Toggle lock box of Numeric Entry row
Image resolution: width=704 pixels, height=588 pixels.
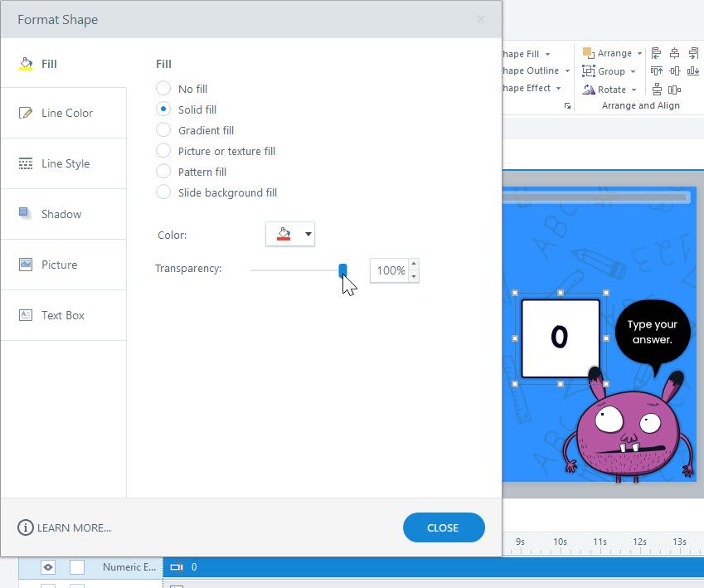pyautogui.click(x=77, y=567)
